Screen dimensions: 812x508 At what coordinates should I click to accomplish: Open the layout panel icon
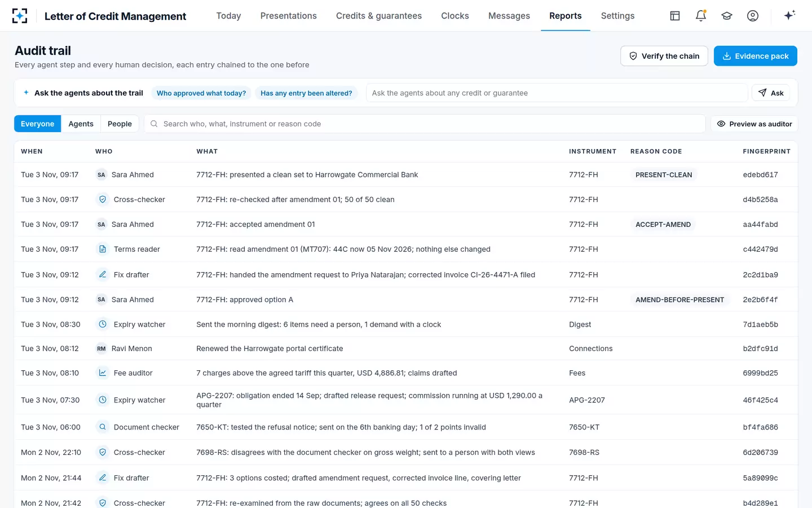[x=675, y=16]
